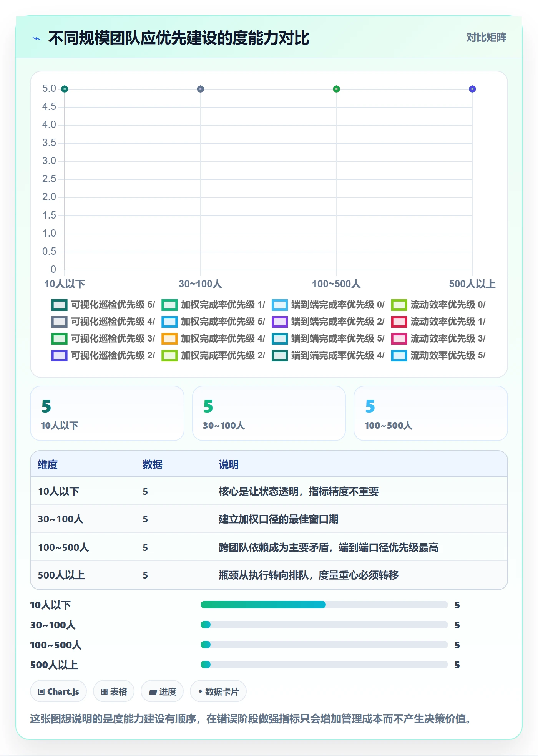Click table cell 跨团队依赖成为主要矛盾，端到端口径优先级最高
538x756 pixels.
(x=329, y=547)
